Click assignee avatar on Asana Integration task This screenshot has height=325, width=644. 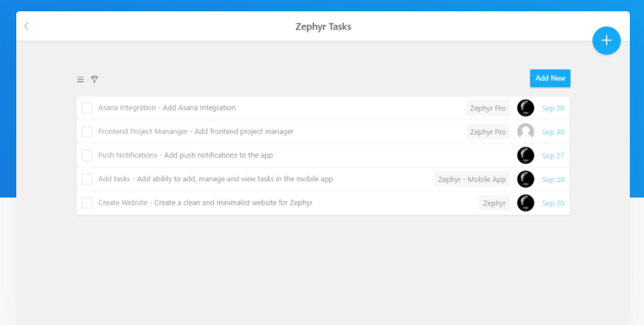tap(525, 108)
